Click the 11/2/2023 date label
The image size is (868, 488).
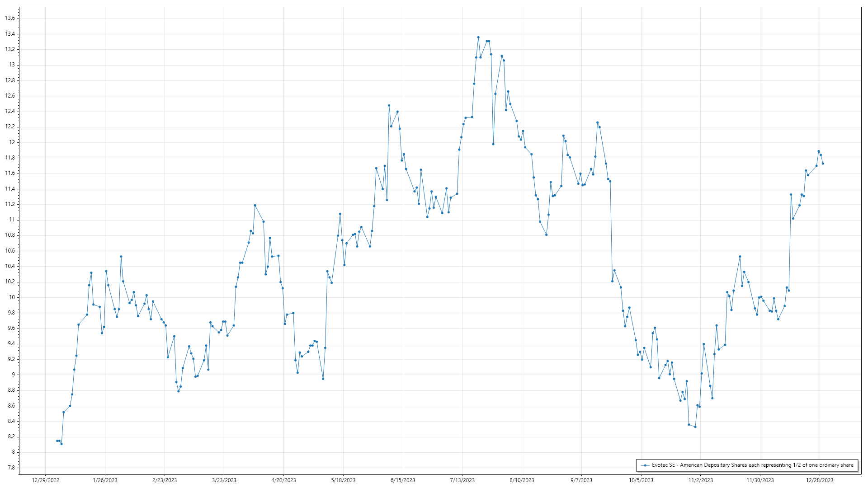(x=700, y=480)
